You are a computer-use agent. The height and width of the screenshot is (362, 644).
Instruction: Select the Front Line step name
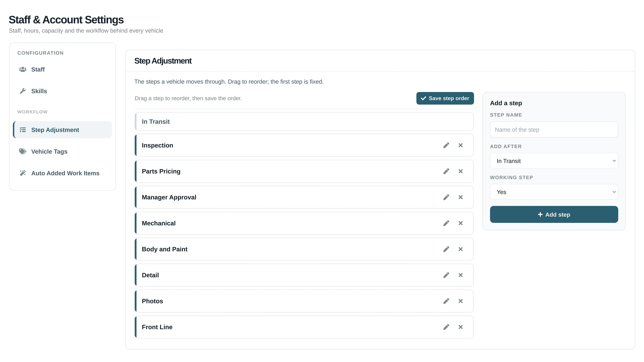157,327
